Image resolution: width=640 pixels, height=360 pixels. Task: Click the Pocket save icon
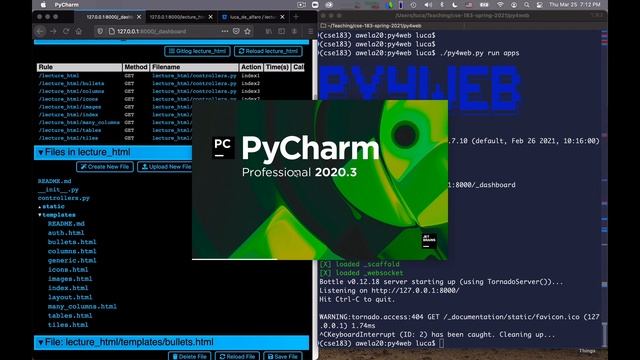(x=236, y=31)
